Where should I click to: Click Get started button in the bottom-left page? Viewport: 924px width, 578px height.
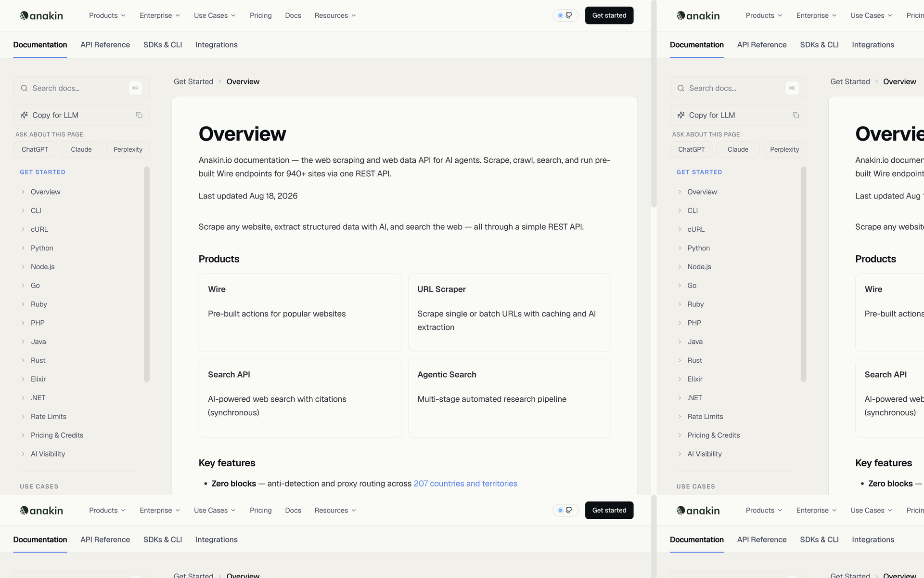[x=609, y=510]
